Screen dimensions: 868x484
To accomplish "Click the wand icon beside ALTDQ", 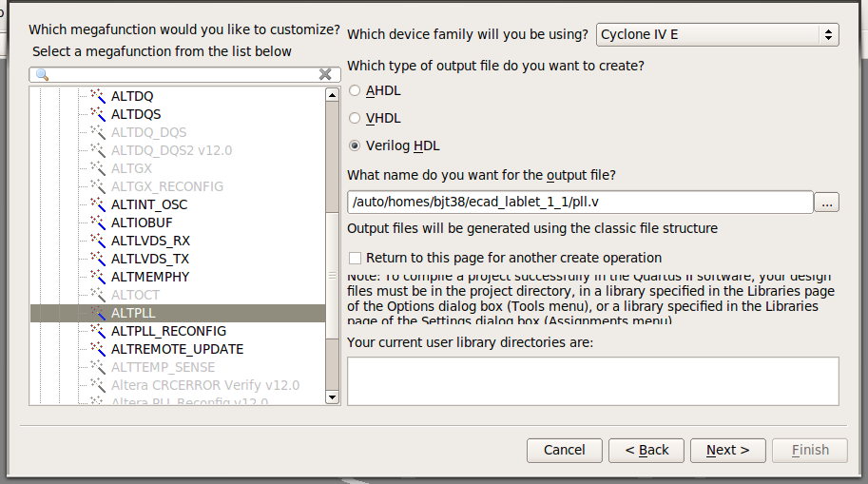I will pyautogui.click(x=97, y=96).
